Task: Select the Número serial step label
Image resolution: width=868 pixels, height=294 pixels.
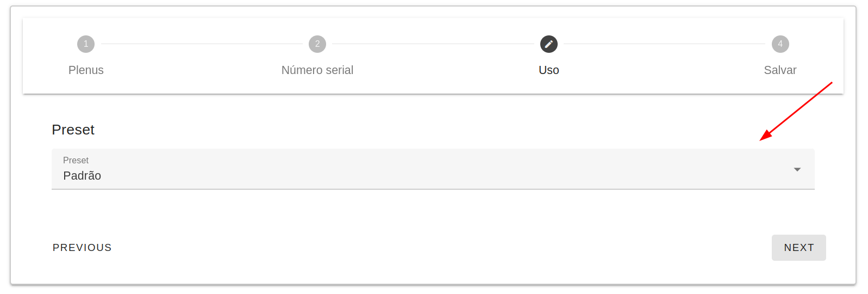Action: (x=317, y=70)
